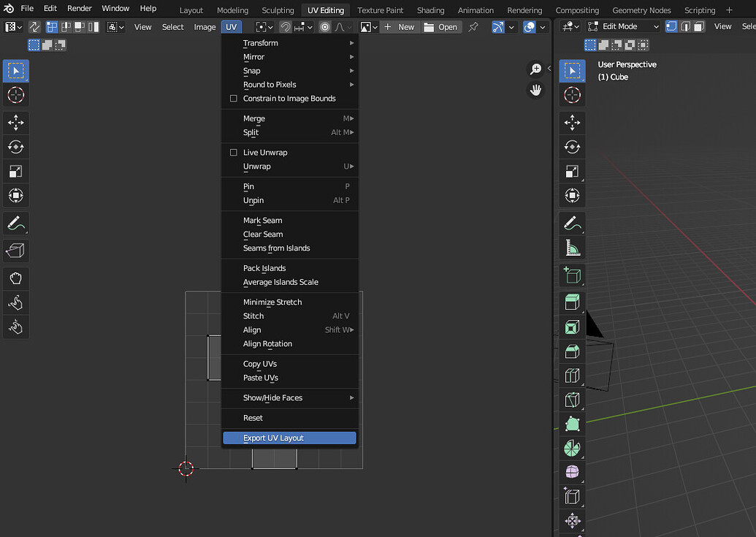Image resolution: width=756 pixels, height=537 pixels.
Task: Toggle UV sync selection button
Action: pyautogui.click(x=34, y=27)
